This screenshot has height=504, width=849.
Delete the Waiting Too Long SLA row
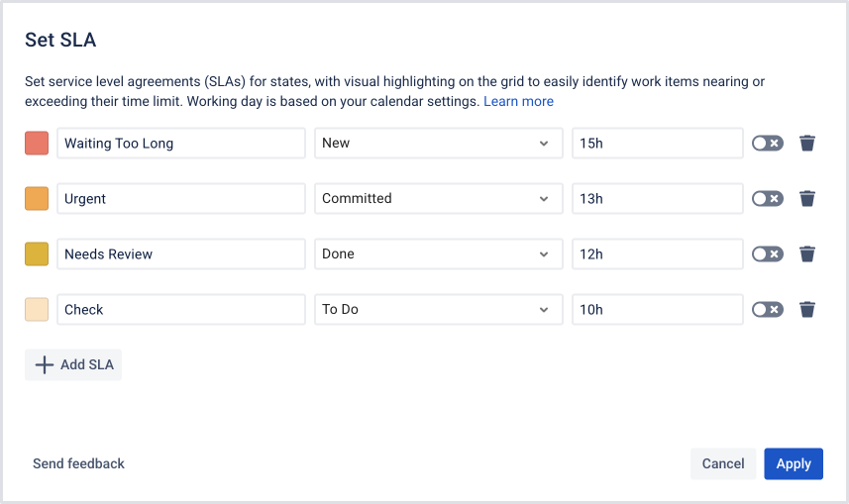click(x=807, y=144)
